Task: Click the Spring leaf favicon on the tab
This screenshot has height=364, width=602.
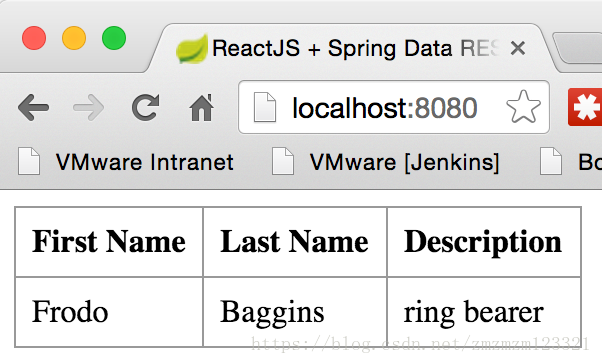Action: [x=192, y=49]
